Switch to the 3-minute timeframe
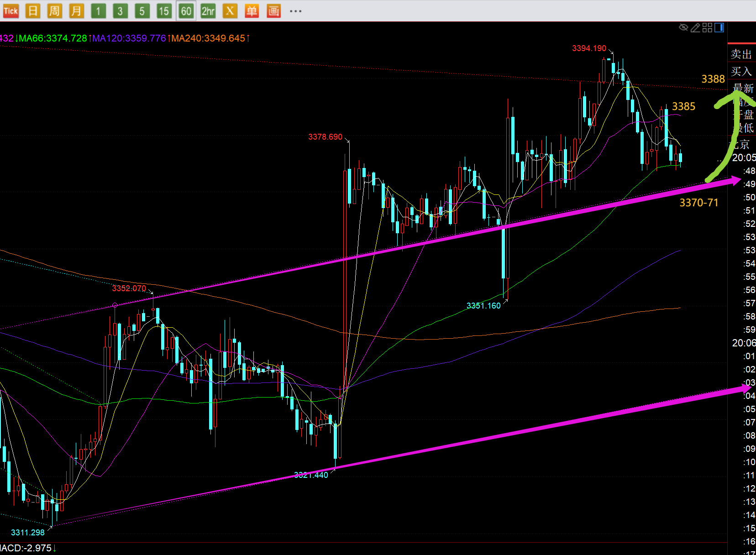This screenshot has width=756, height=555. [x=120, y=11]
